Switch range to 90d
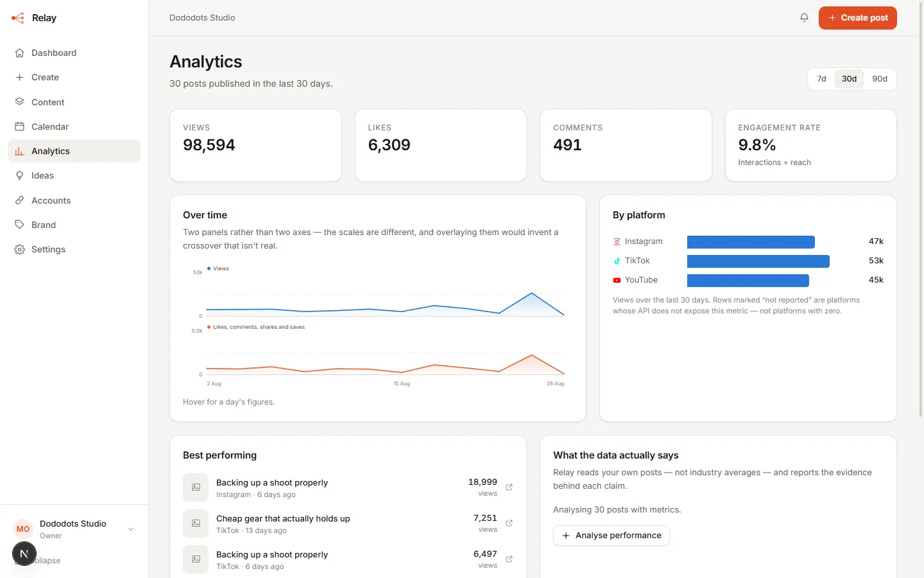This screenshot has height=578, width=924. (880, 79)
